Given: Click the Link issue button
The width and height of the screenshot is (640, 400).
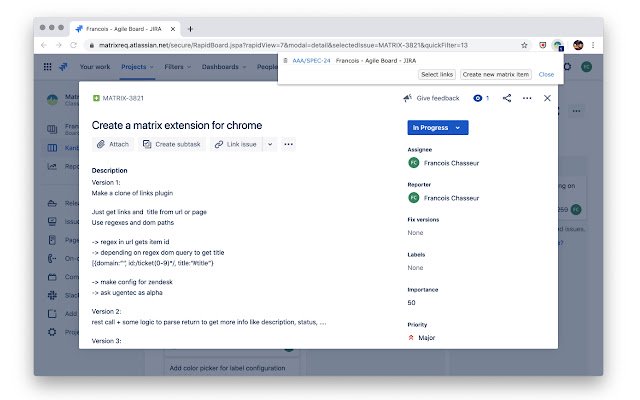Looking at the screenshot, I should tap(236, 144).
